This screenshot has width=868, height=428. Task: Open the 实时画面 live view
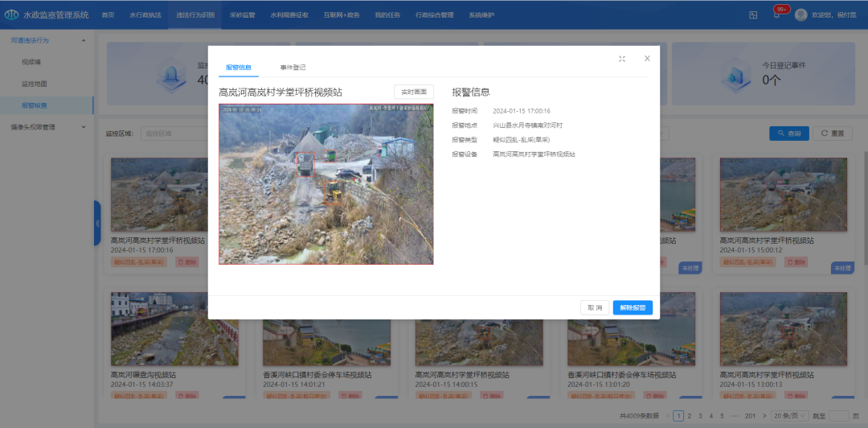(x=413, y=93)
